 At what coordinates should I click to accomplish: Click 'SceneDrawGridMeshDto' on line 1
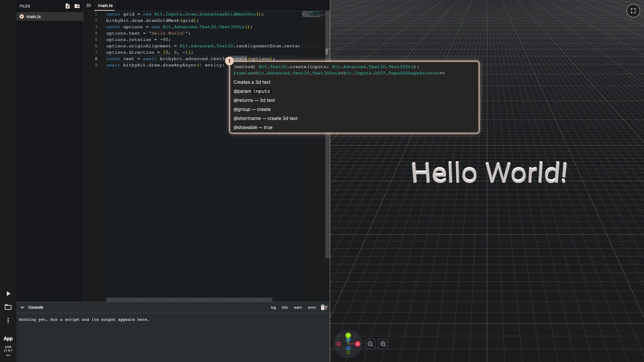click(x=227, y=14)
